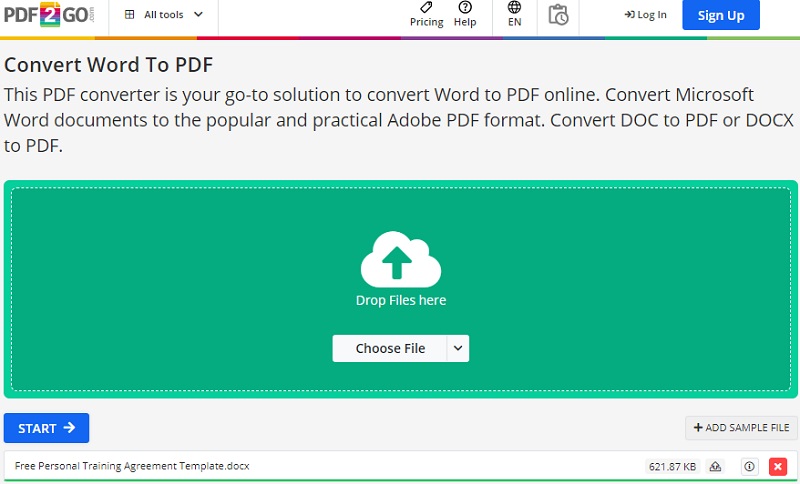Viewport: 800px width, 484px height.
Task: Start the conversion with the START button
Action: (x=46, y=428)
